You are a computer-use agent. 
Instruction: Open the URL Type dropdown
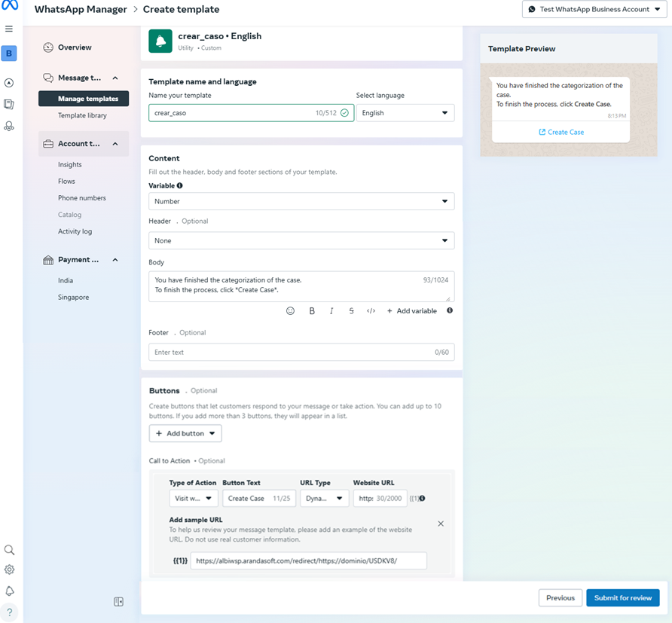(x=324, y=498)
